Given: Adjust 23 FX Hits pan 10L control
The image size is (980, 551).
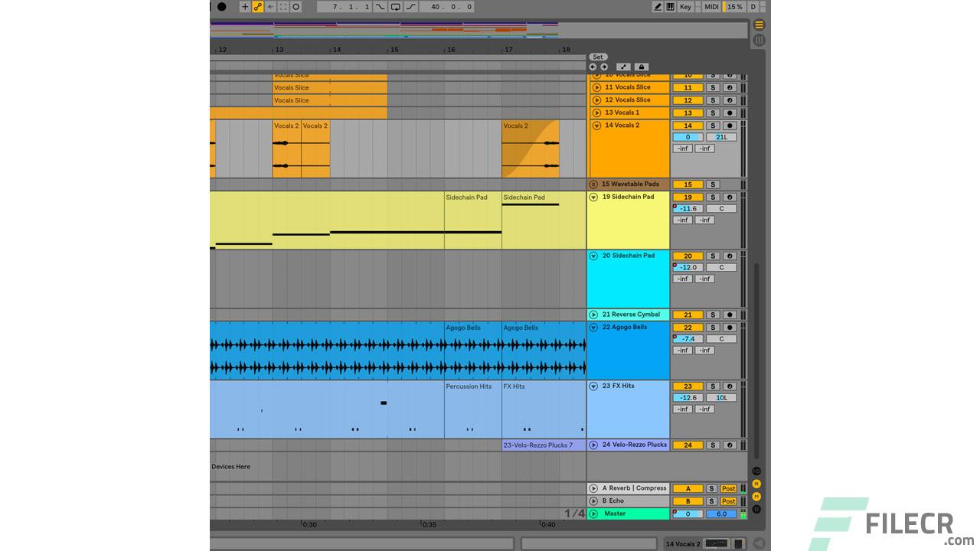Looking at the screenshot, I should click(721, 398).
